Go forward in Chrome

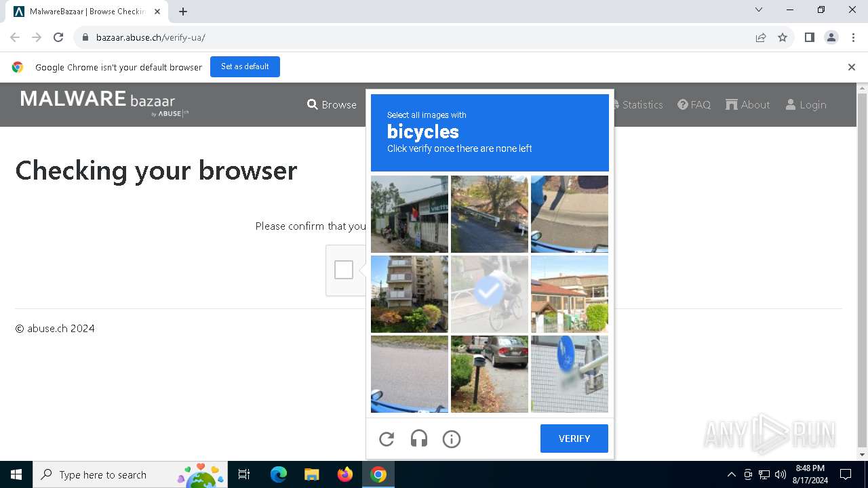(37, 37)
